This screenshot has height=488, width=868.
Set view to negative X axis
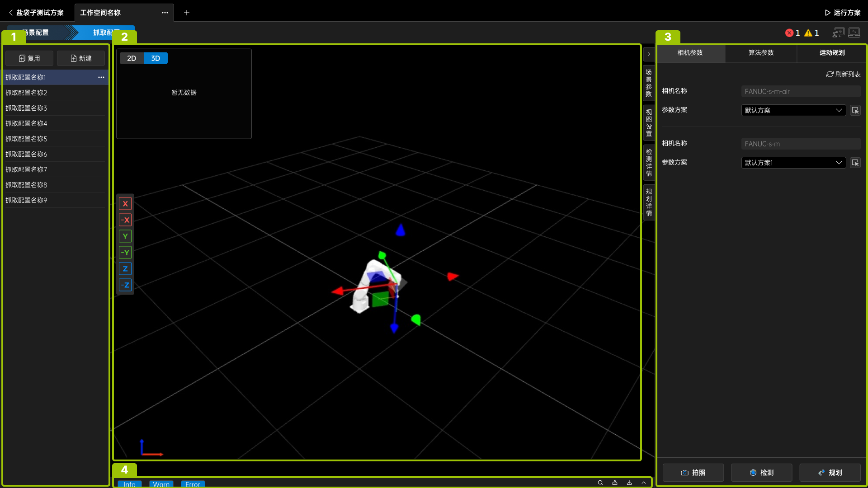[x=125, y=220]
